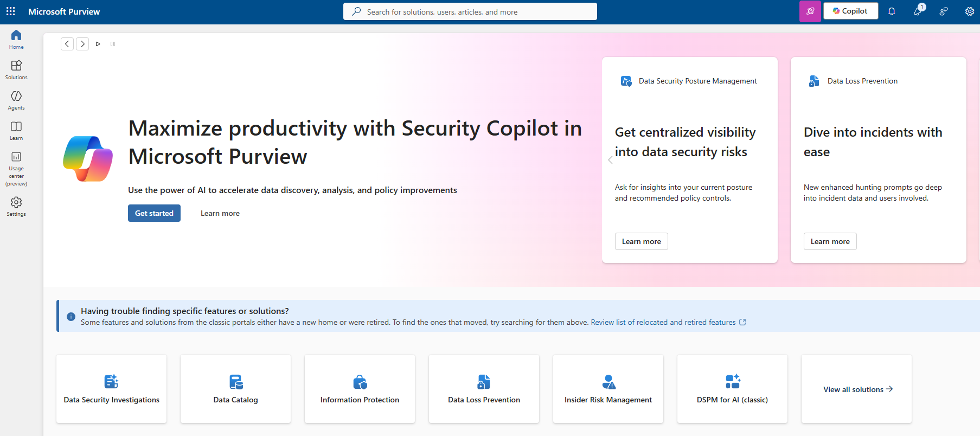The width and height of the screenshot is (980, 436).
Task: Click the Purview search box
Action: (x=470, y=11)
